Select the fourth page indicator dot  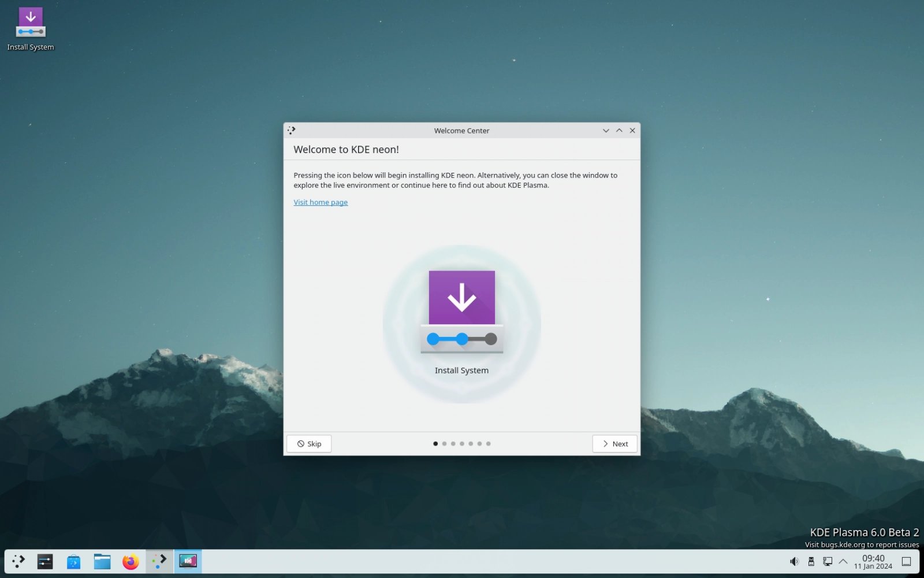pos(462,444)
